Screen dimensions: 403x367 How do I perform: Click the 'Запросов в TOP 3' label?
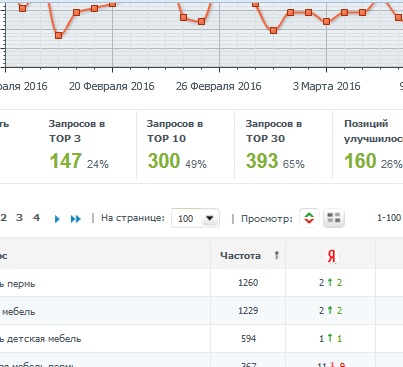click(x=77, y=131)
